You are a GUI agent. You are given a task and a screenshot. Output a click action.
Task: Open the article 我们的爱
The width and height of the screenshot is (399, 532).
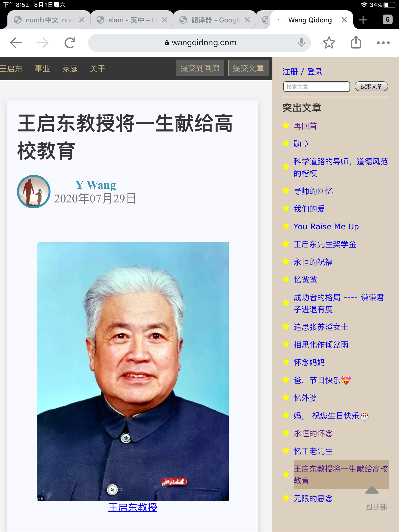[309, 209]
